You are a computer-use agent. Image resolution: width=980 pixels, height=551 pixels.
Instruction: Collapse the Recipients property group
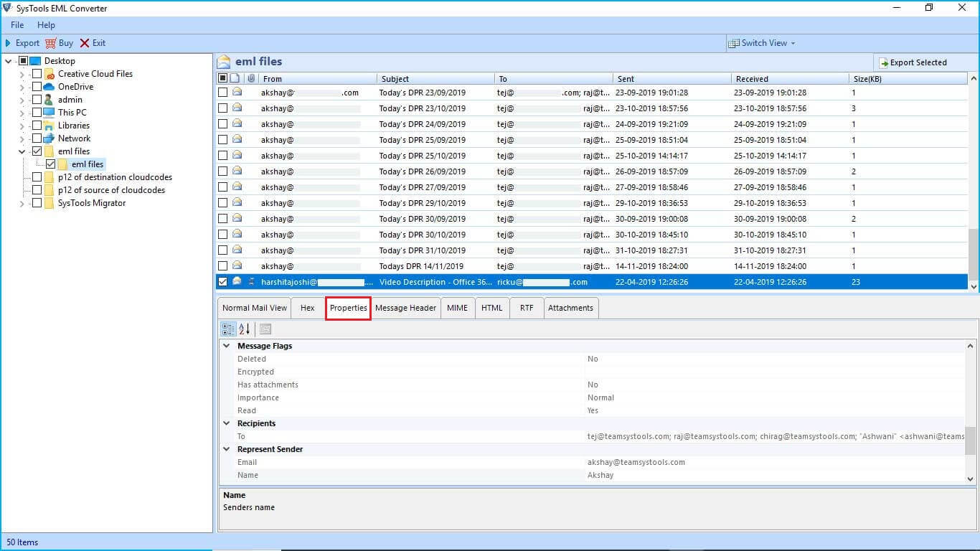pyautogui.click(x=227, y=423)
